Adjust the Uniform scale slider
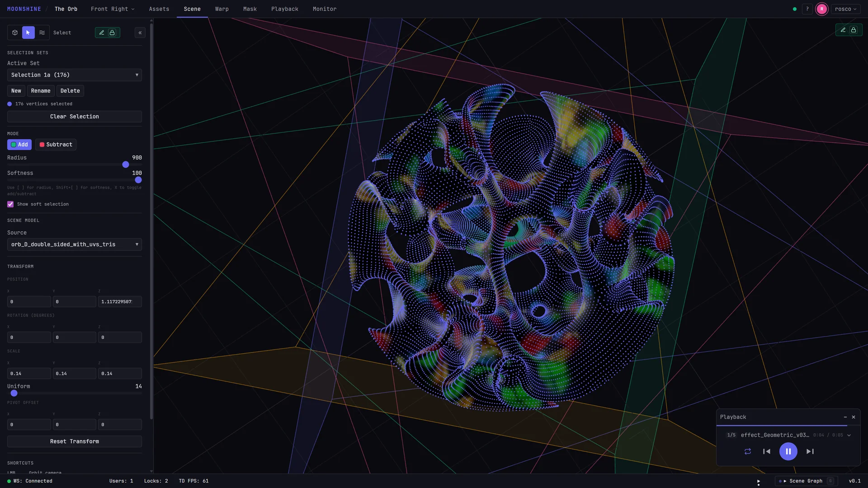 point(75,393)
